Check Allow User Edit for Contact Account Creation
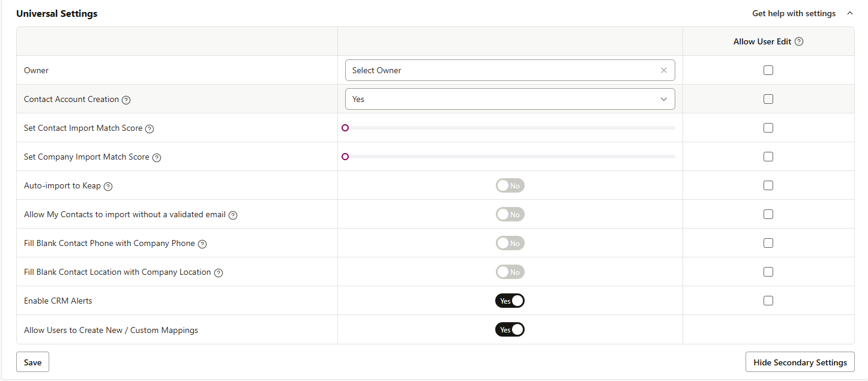 pos(768,99)
